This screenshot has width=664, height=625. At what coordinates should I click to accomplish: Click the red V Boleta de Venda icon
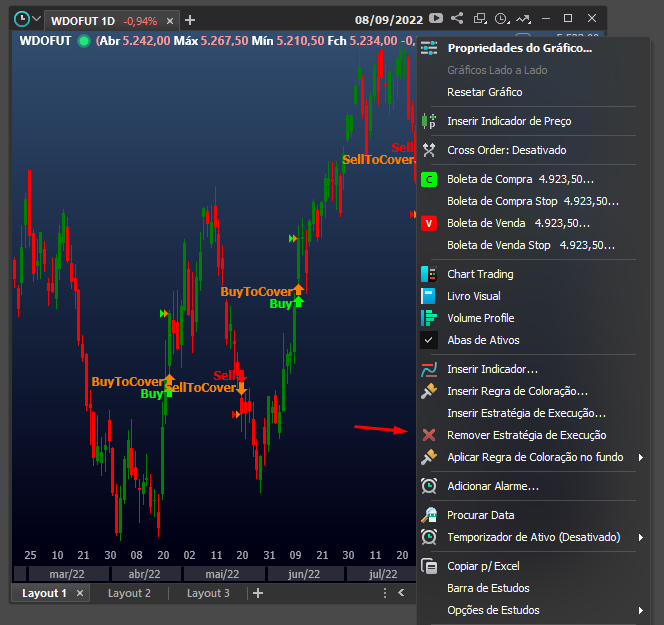tap(429, 224)
